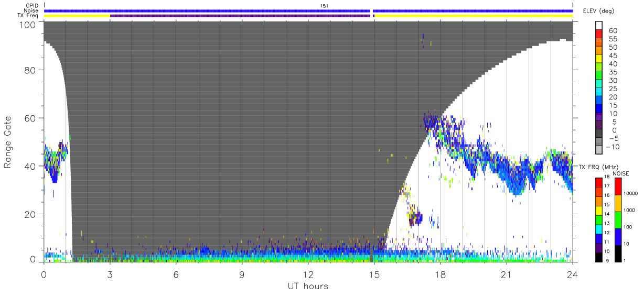
Task: Click the NOISE colorbar label 1000
Action: coord(628,211)
